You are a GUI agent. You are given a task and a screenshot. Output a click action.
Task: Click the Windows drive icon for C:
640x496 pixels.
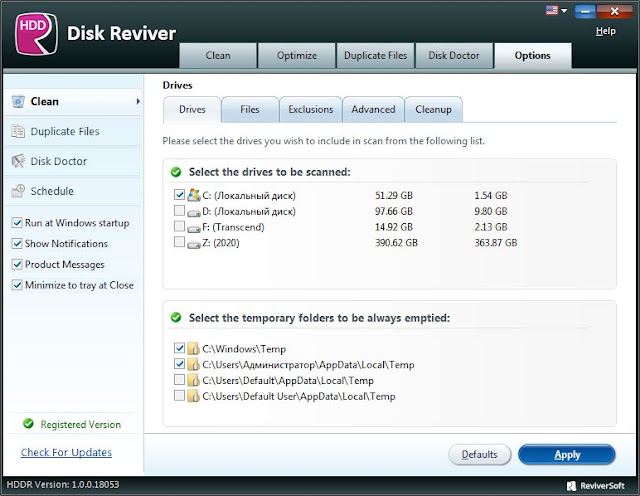tap(193, 195)
